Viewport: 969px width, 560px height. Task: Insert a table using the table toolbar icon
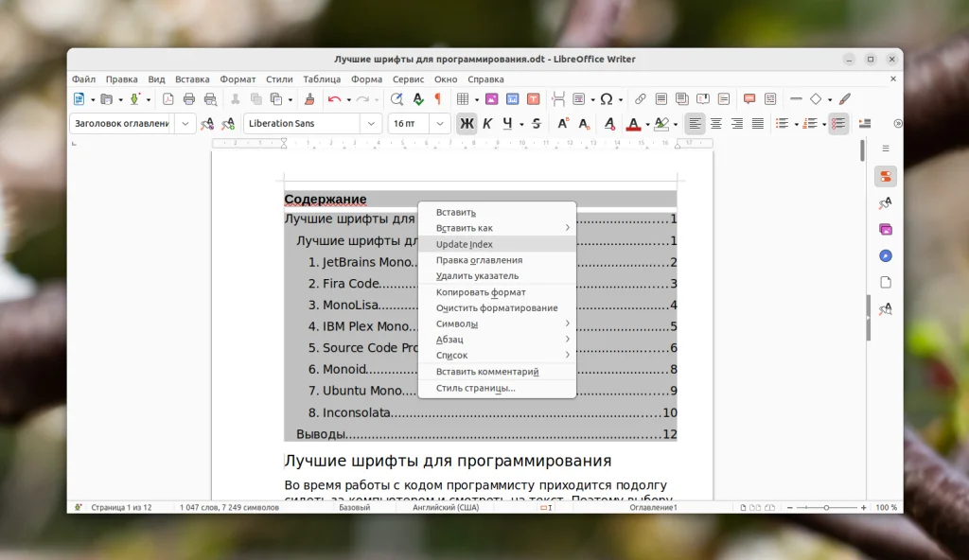click(463, 98)
